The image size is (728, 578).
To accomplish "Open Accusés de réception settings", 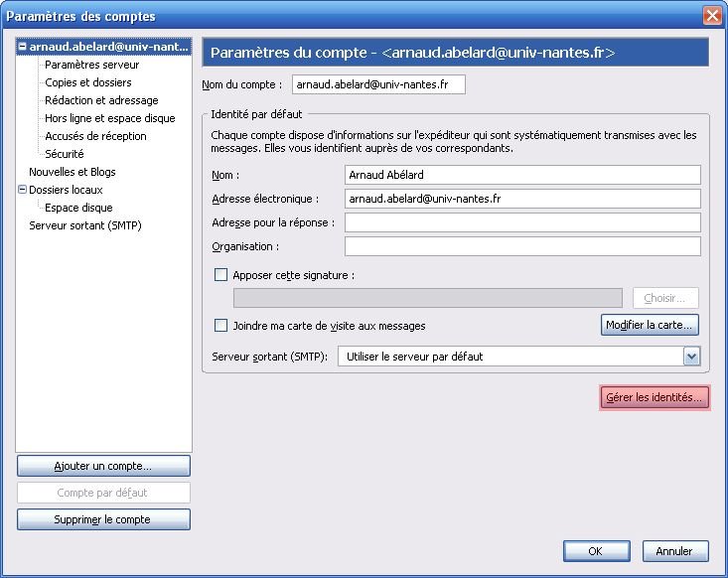I will click(95, 136).
